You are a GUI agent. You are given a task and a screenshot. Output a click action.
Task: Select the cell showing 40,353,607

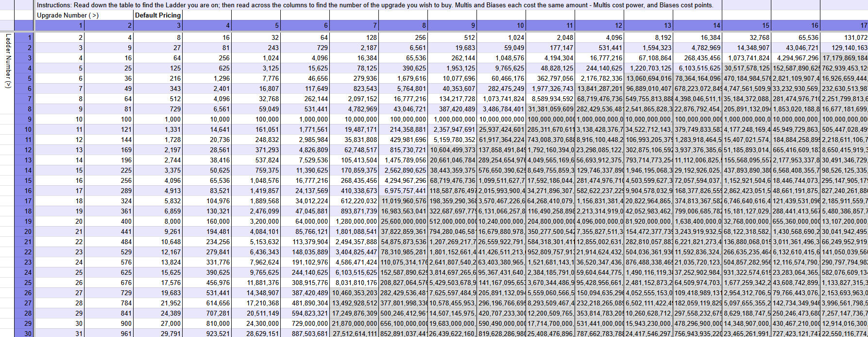click(x=452, y=89)
